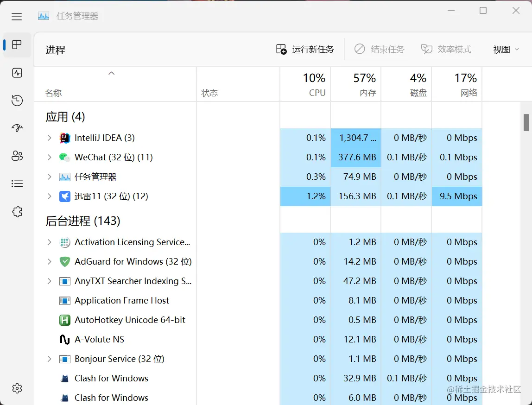Click icon of Clash for Windows 6.0 MB
Image resolution: width=532 pixels, height=405 pixels.
coord(64,398)
